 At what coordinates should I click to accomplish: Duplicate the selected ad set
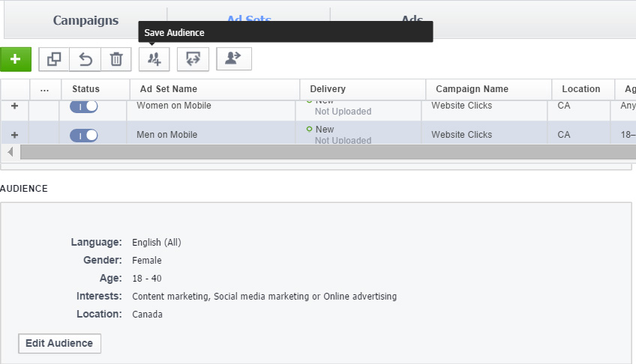coord(54,59)
